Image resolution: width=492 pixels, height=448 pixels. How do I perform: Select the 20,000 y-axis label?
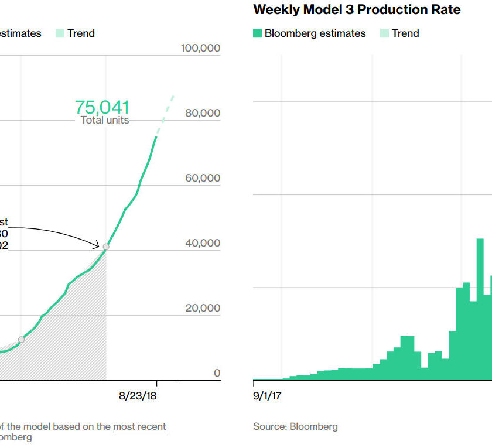pos(203,308)
